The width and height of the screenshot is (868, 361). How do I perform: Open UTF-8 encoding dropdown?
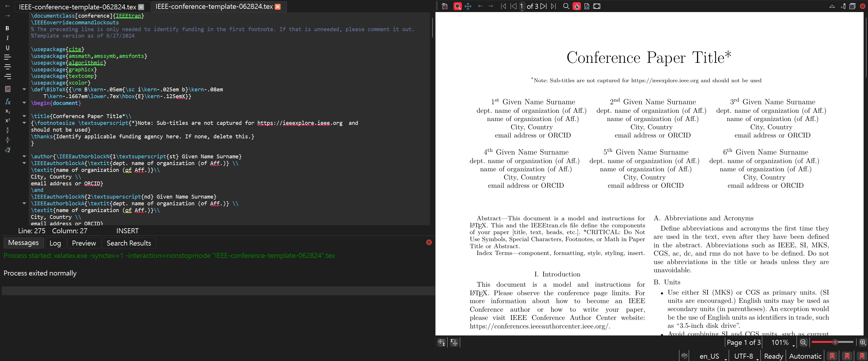pos(746,356)
